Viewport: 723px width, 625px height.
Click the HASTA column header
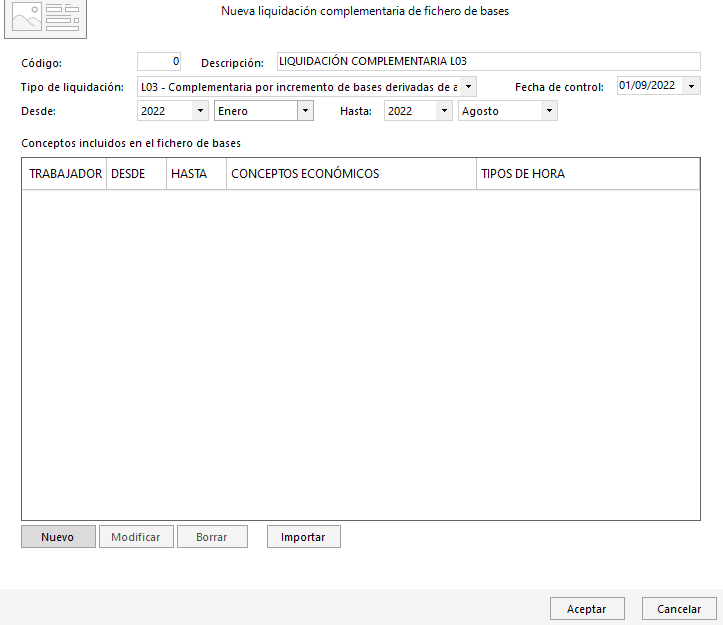pos(196,174)
